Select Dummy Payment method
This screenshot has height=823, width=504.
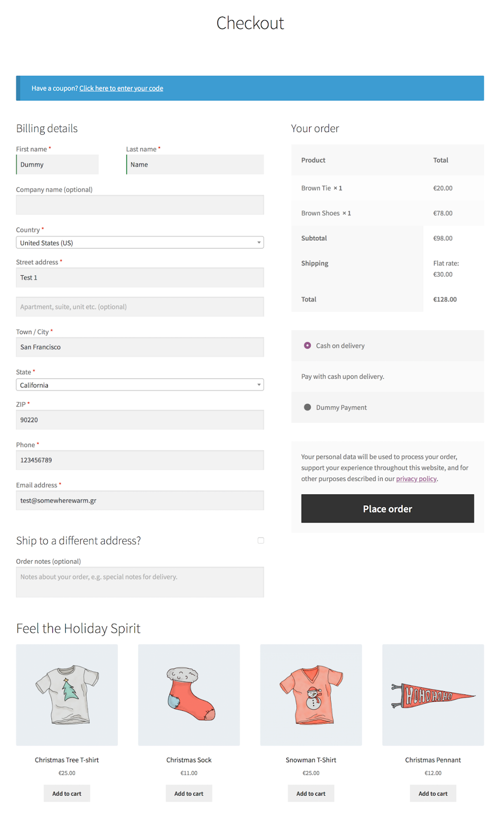308,407
